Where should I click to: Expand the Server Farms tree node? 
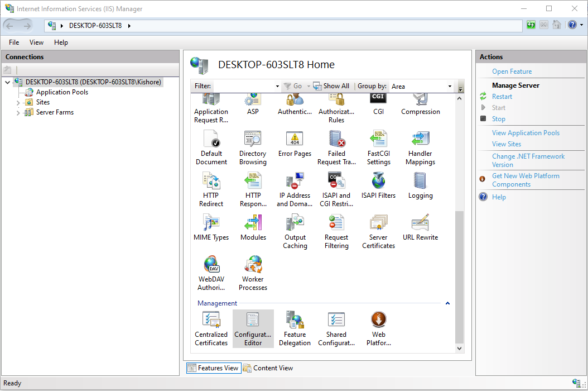click(x=18, y=113)
